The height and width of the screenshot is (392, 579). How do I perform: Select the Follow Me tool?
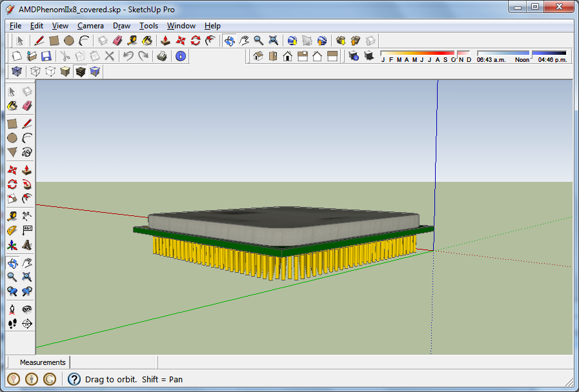pos(27,184)
